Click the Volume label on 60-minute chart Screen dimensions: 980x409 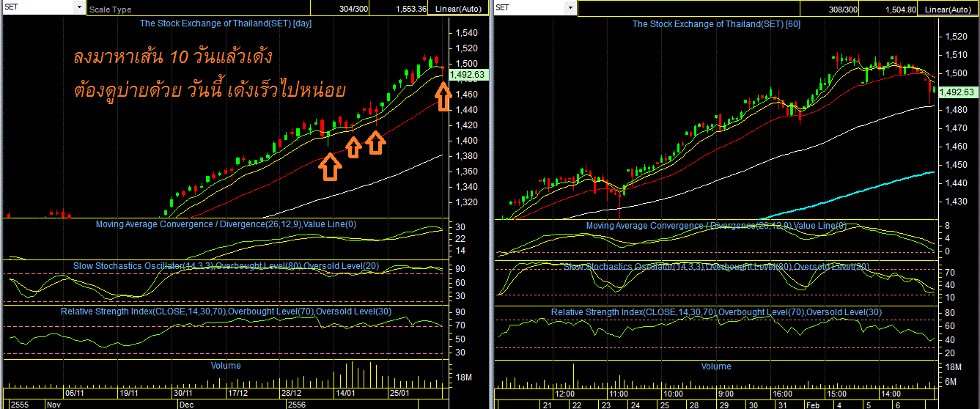pyautogui.click(x=716, y=366)
